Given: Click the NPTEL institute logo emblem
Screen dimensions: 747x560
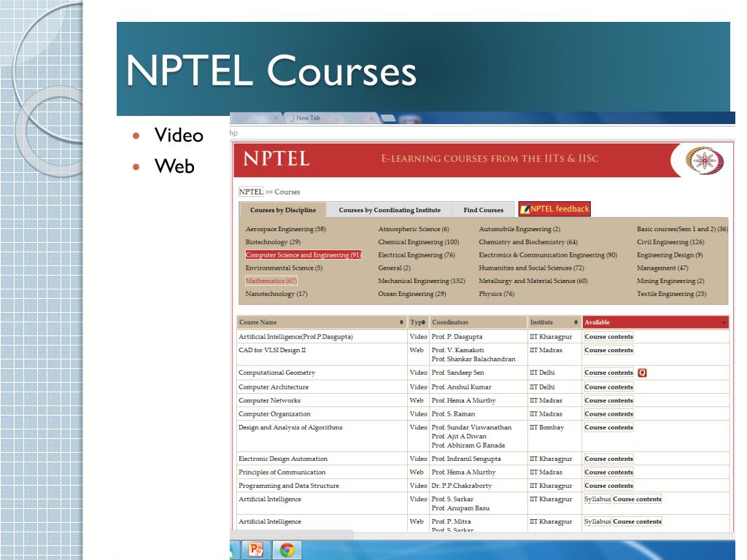Looking at the screenshot, I should (x=704, y=160).
